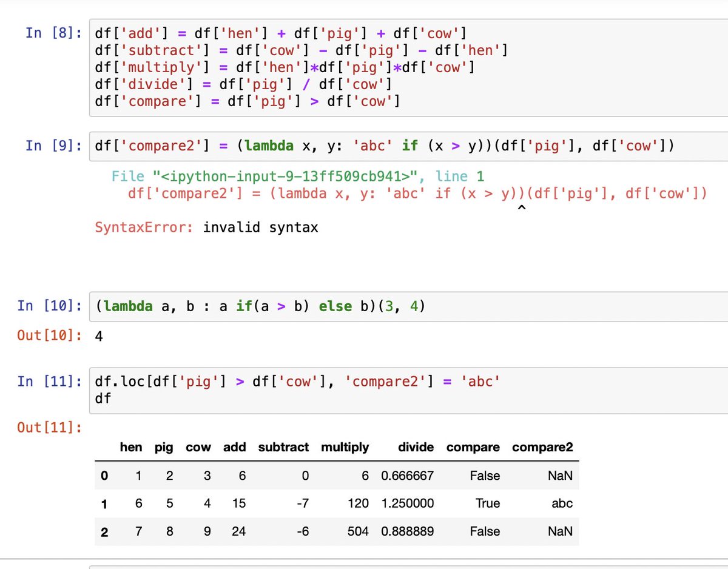
Task: Click row index 0 in dataframe
Action: 105,476
